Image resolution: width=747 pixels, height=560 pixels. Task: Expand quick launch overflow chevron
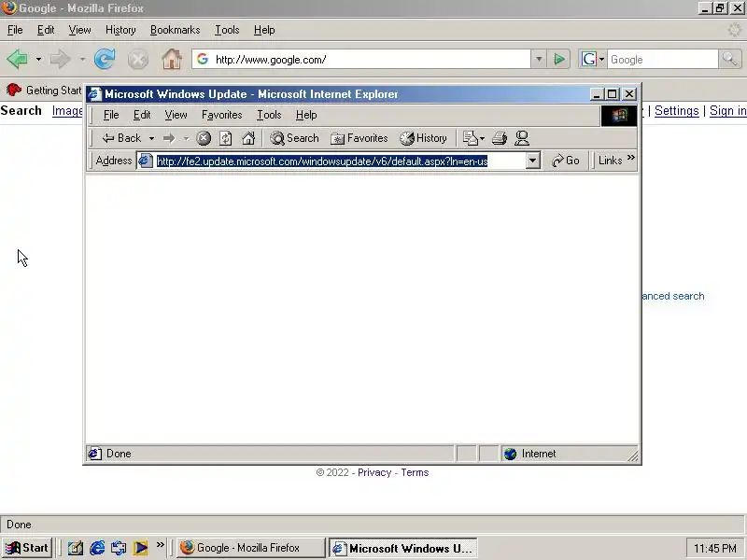(160, 544)
